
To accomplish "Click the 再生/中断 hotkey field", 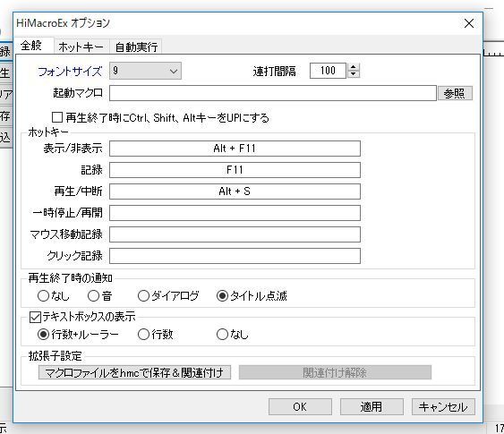I will click(235, 191).
